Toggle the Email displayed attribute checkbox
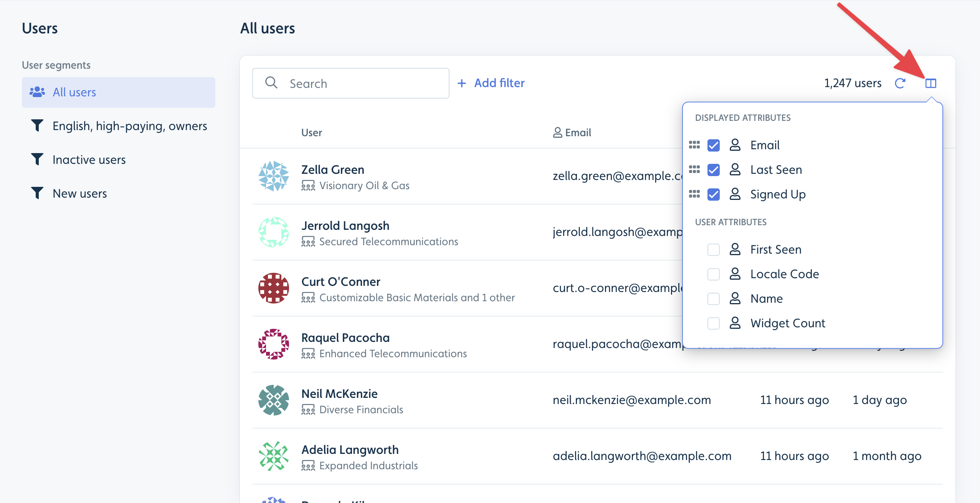Viewport: 980px width, 503px height. pos(714,144)
